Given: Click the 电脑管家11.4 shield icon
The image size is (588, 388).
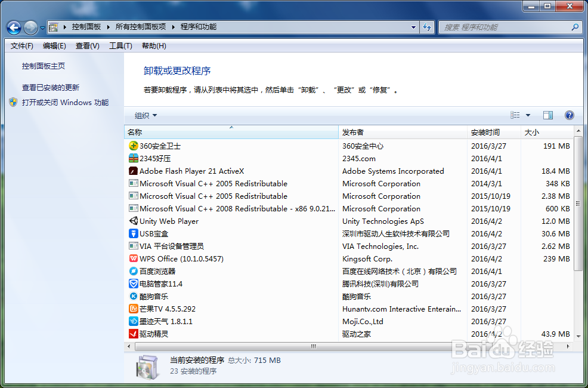Looking at the screenshot, I should click(133, 284).
